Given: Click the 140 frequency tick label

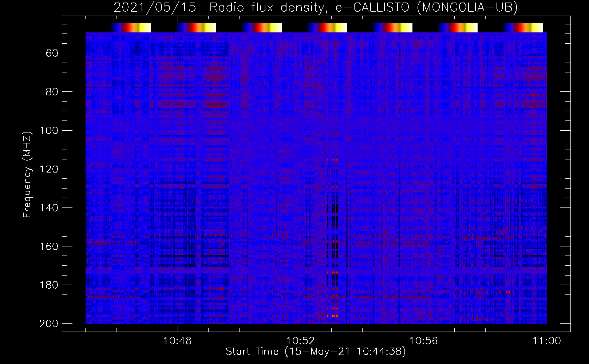Looking at the screenshot, I should tap(49, 208).
